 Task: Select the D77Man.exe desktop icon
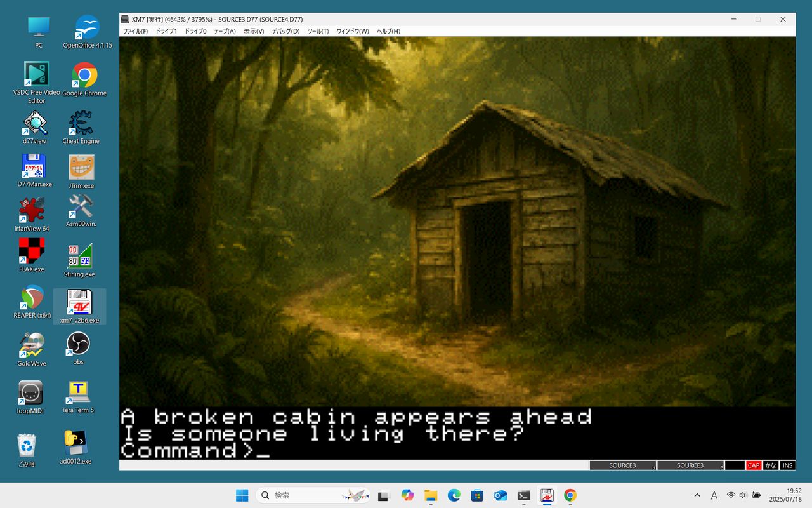pyautogui.click(x=35, y=171)
